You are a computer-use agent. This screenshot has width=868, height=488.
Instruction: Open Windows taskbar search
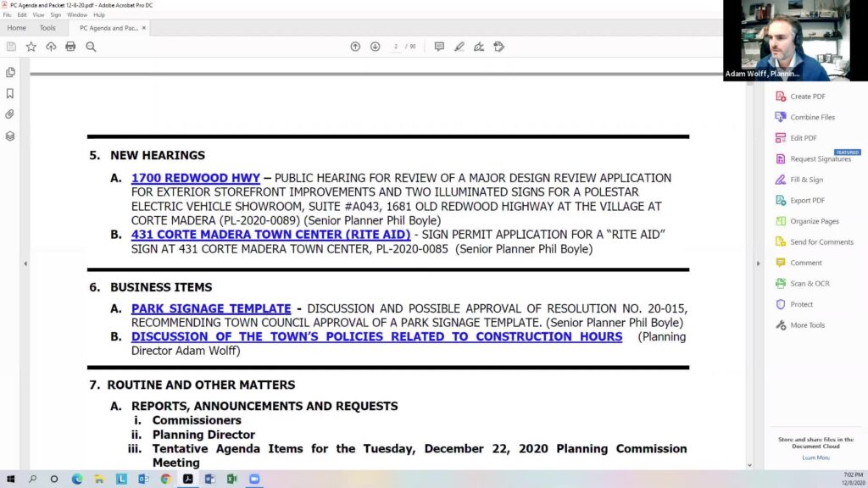[32, 480]
